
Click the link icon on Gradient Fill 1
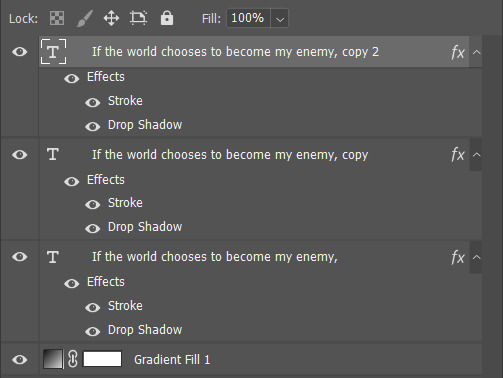coord(73,359)
